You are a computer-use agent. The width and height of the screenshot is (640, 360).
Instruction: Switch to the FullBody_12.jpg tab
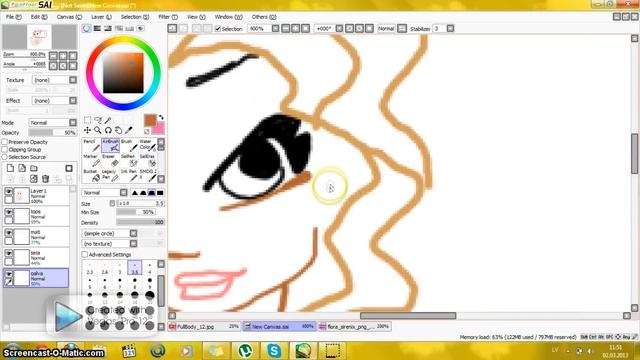point(204,327)
